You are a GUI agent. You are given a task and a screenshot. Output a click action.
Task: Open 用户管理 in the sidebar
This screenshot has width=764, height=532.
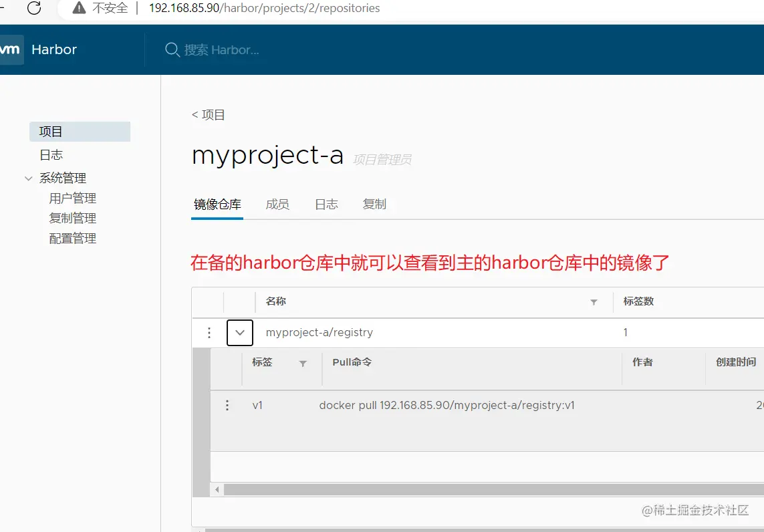pyautogui.click(x=73, y=198)
